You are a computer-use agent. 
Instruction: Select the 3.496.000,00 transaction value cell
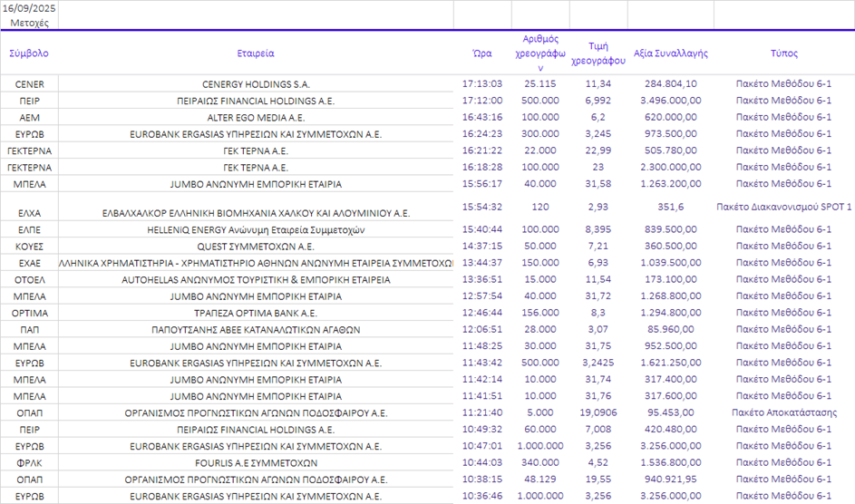[x=671, y=101]
